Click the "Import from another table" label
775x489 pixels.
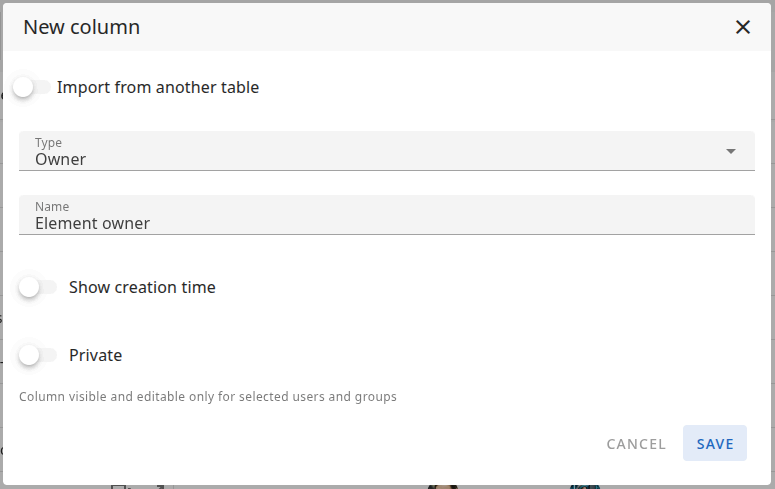click(158, 87)
